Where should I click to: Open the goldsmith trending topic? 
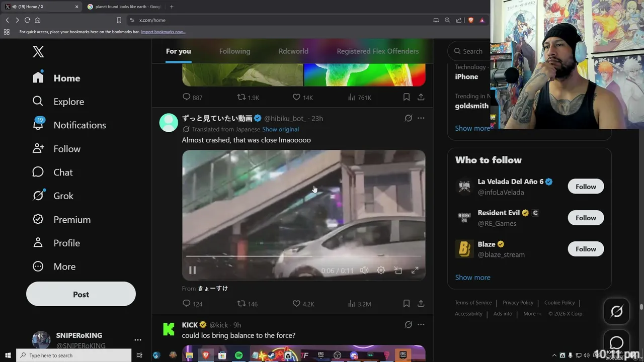(472, 106)
